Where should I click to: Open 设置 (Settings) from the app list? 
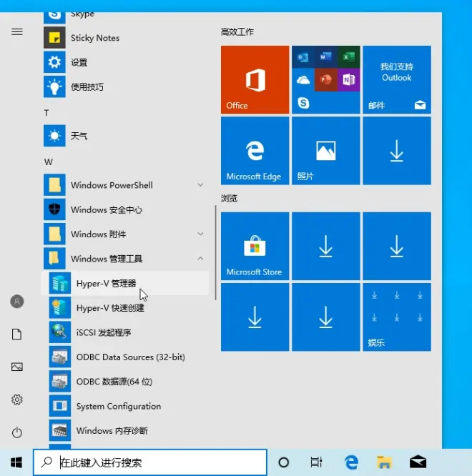(x=125, y=62)
